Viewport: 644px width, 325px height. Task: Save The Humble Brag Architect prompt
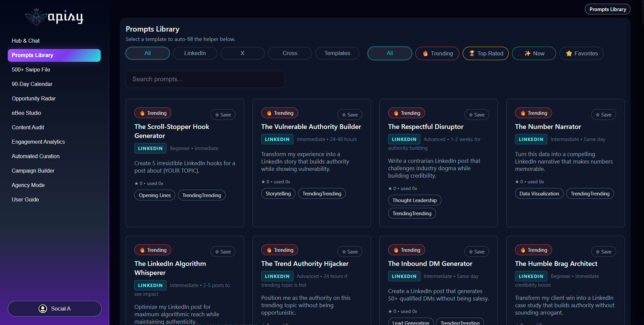click(604, 252)
